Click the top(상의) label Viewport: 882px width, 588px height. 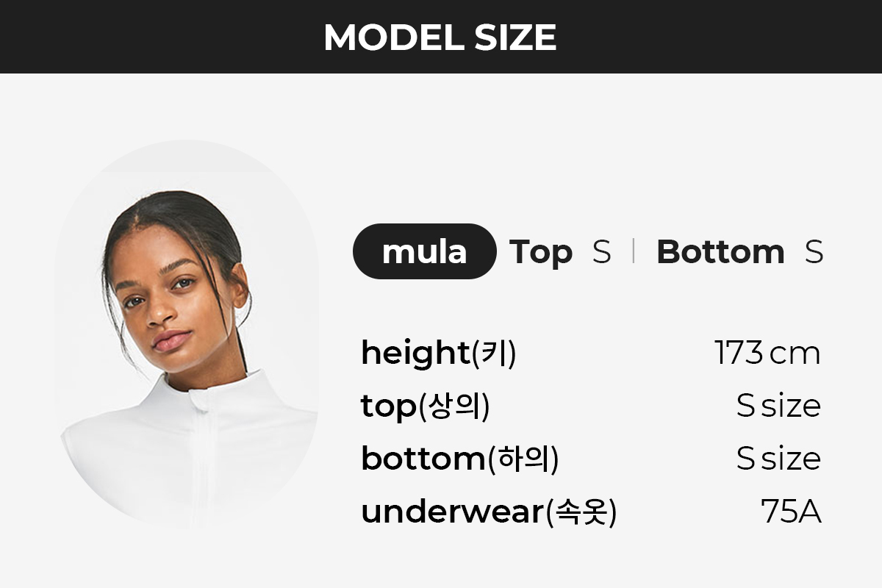[x=425, y=406]
